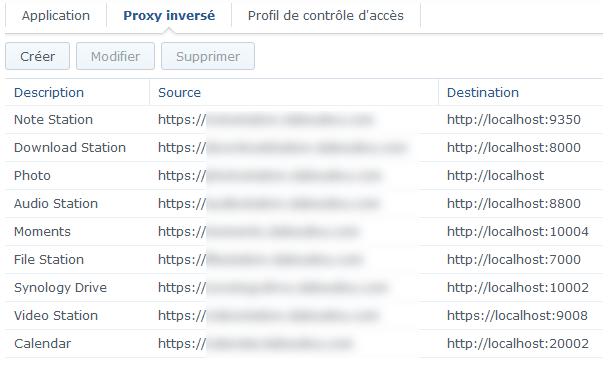Select the Download Station entry
The height and width of the screenshot is (366, 603).
point(70,148)
